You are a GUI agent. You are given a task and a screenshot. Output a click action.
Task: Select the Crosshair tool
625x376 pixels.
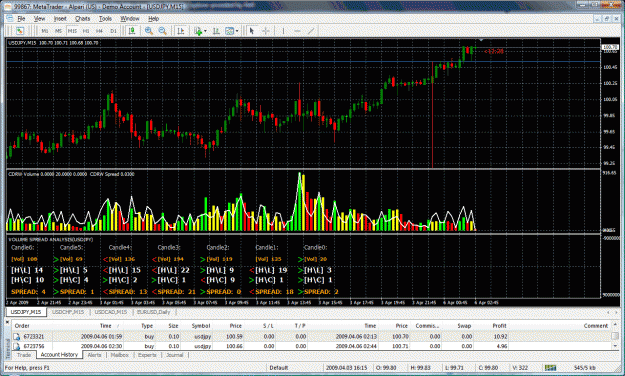click(x=265, y=31)
